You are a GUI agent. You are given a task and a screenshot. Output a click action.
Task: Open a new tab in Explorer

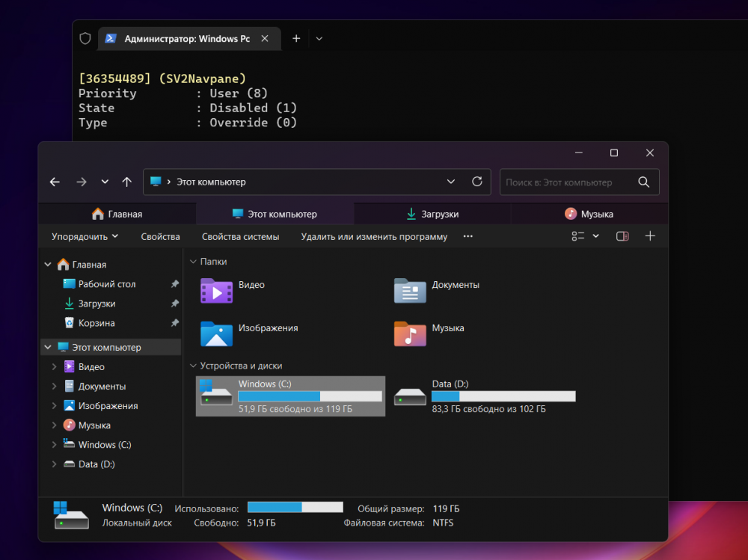pos(650,236)
